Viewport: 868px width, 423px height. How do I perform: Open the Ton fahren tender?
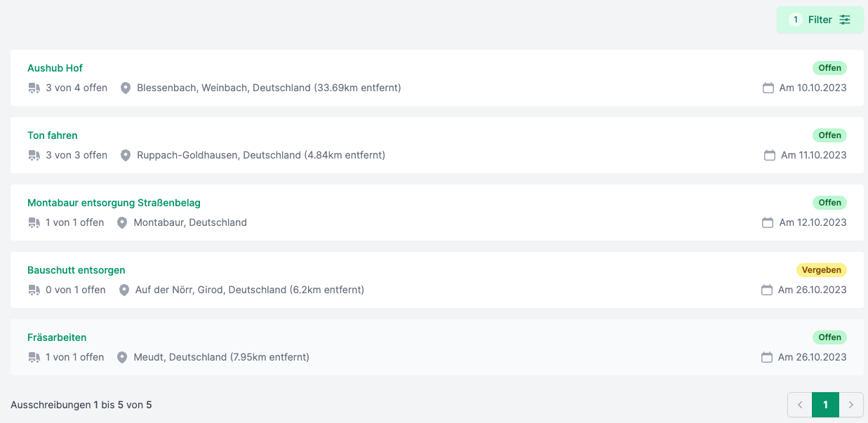click(53, 135)
